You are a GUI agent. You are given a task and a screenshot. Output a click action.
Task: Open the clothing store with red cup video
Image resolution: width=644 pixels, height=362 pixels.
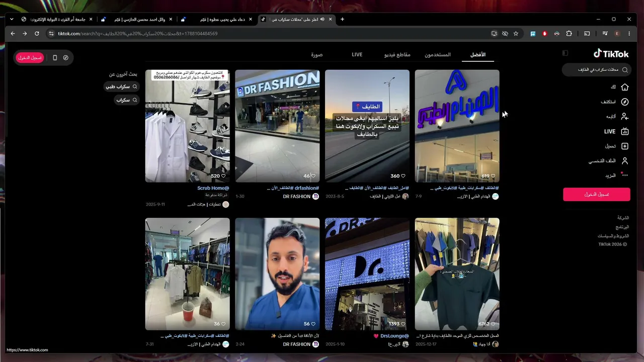click(188, 274)
